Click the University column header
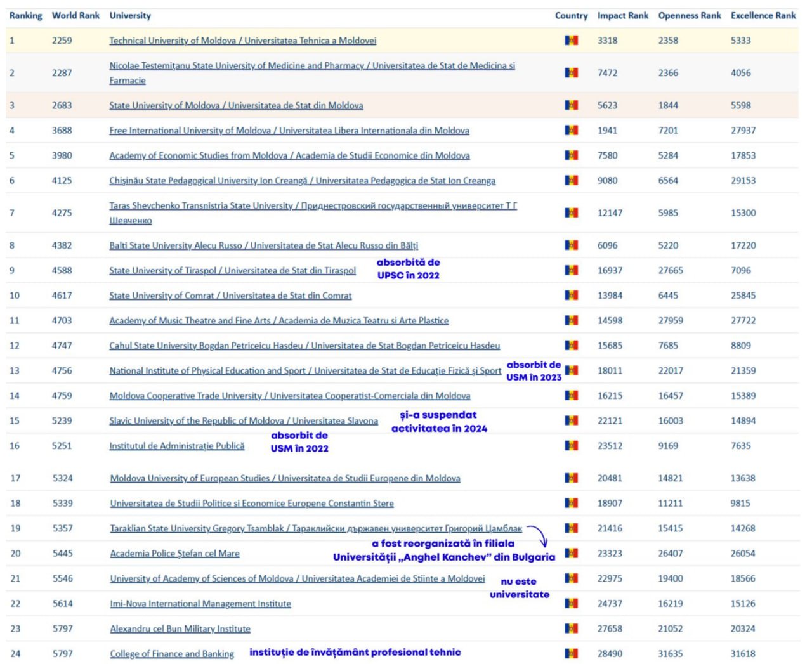 tap(130, 16)
